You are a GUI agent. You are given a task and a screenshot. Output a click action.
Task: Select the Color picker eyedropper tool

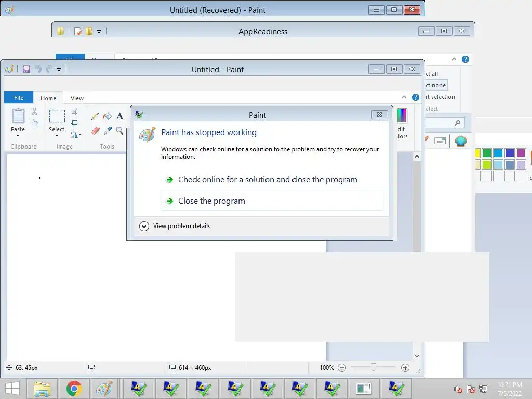coord(108,130)
